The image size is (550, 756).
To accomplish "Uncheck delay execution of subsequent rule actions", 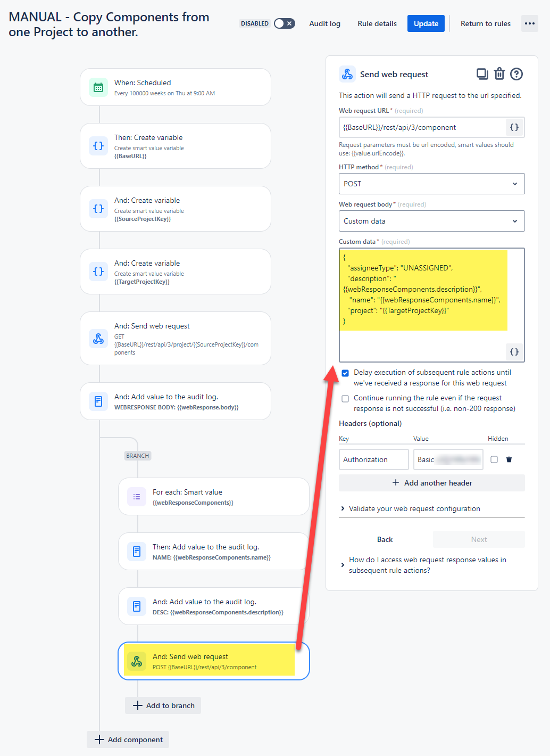I will [345, 373].
